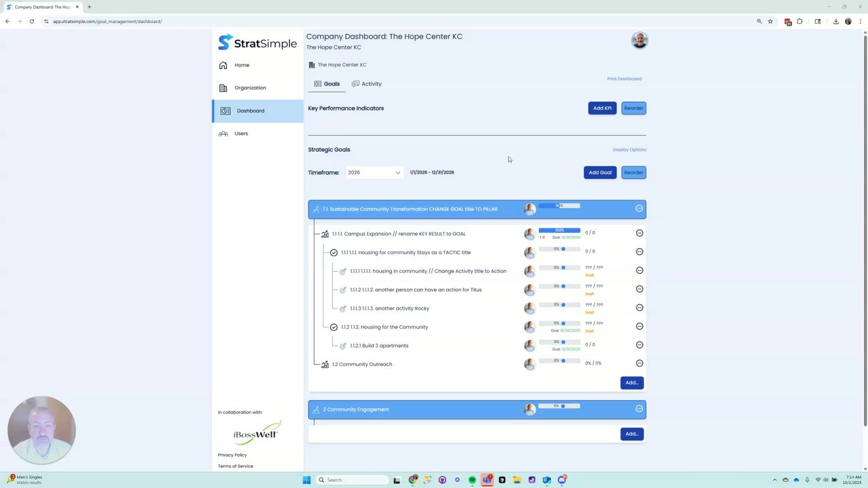Select '1.2 Community Outreach' row title
This screenshot has width=868, height=488.
click(362, 365)
